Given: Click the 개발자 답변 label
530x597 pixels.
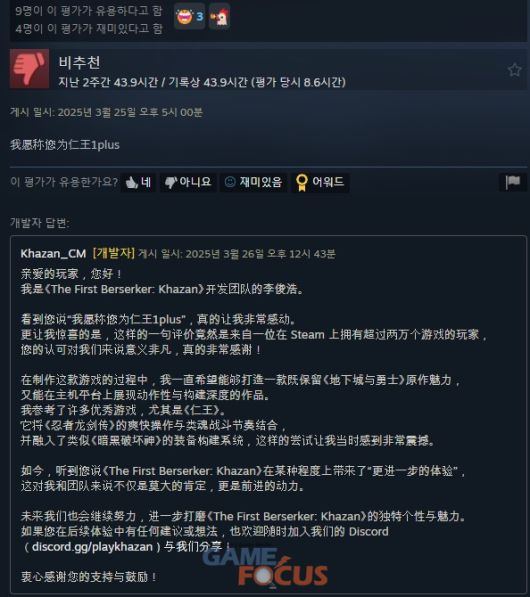Looking at the screenshot, I should 40,223.
